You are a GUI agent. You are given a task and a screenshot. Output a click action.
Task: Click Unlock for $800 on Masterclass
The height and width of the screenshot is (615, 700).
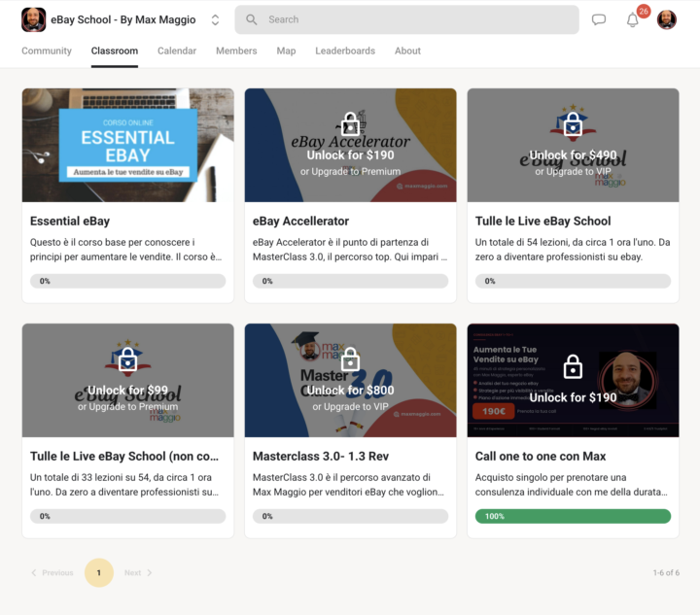click(x=350, y=391)
